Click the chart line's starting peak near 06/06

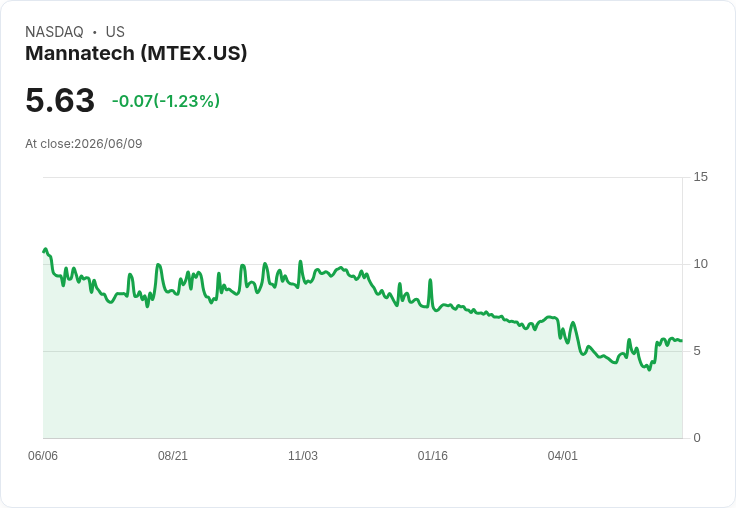click(46, 249)
